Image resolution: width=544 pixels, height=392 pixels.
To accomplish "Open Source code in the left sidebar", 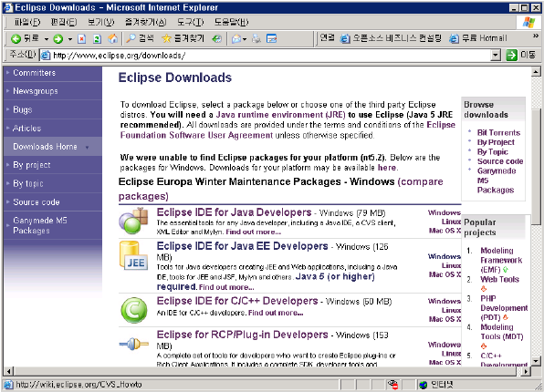I will click(x=37, y=202).
